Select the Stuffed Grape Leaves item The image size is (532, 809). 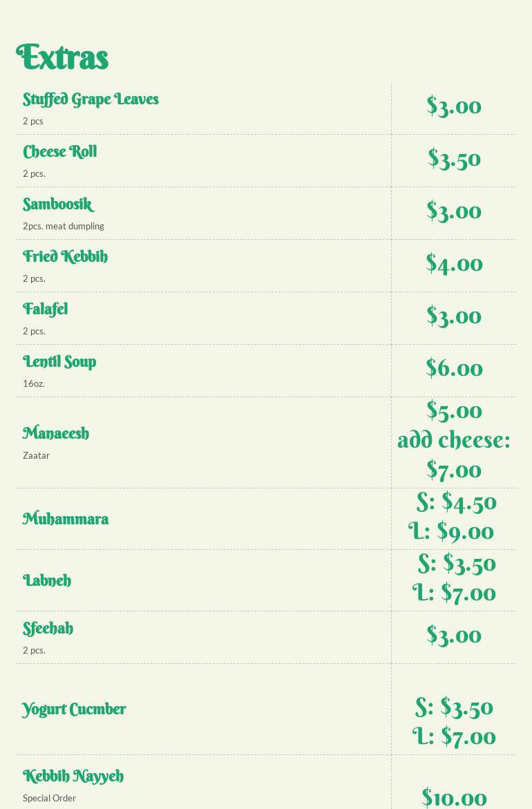(91, 99)
